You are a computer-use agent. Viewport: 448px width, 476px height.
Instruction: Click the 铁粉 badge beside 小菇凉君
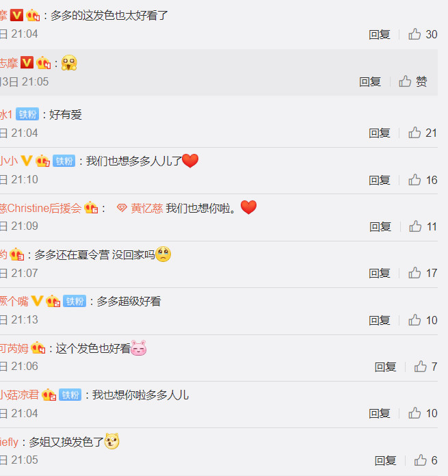70,395
